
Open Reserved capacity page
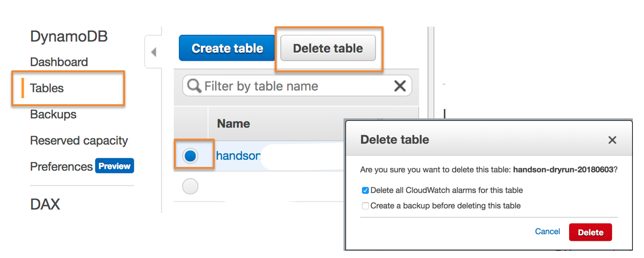(79, 141)
